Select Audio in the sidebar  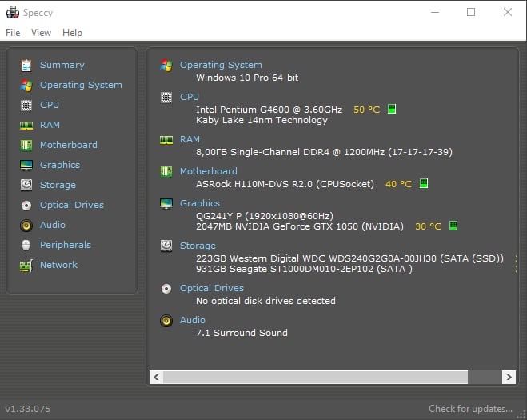pos(53,225)
